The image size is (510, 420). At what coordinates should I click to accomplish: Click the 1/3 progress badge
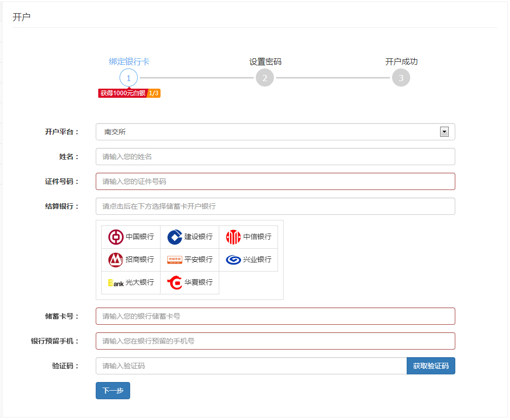tap(154, 93)
